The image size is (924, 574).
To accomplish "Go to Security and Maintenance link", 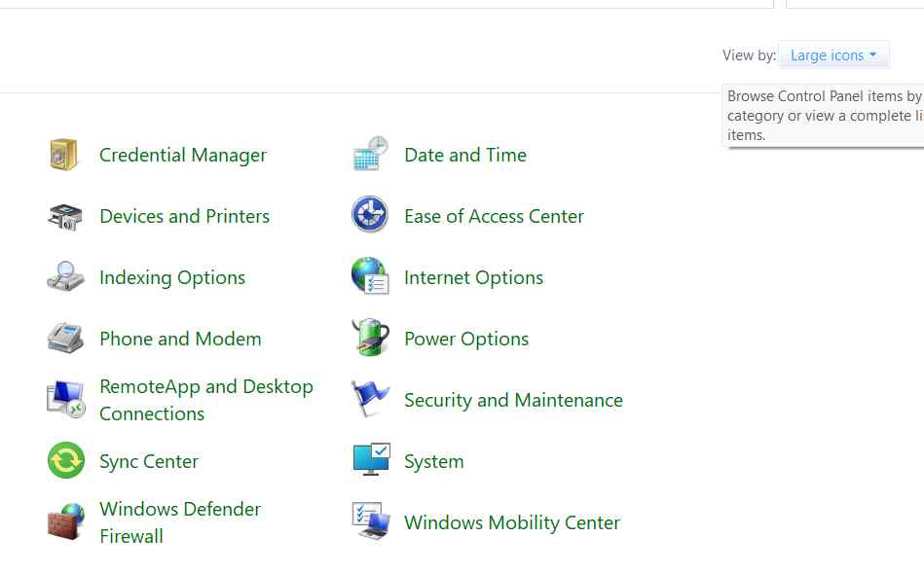I will coord(513,400).
